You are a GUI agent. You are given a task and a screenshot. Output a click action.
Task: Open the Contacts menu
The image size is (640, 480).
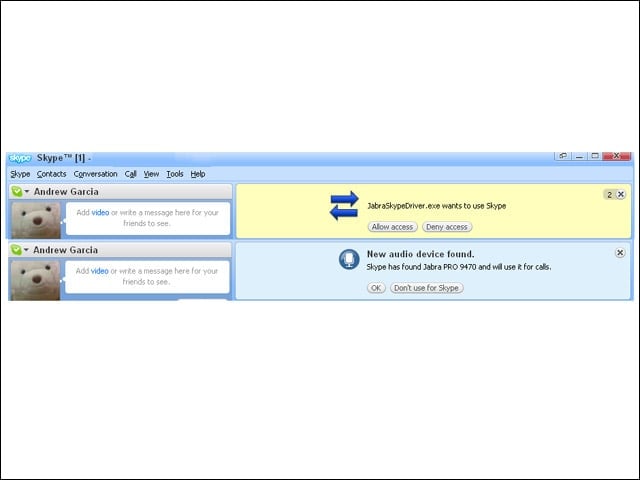[51, 174]
